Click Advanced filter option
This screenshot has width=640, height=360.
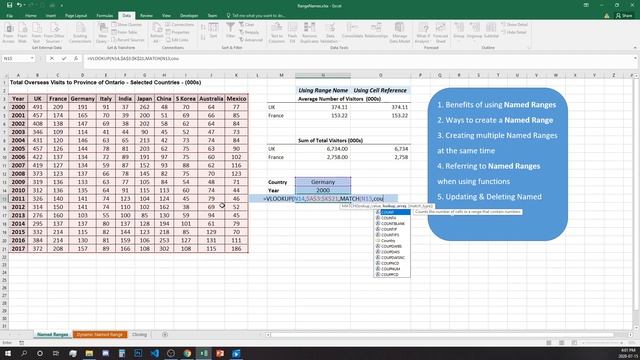click(251, 40)
